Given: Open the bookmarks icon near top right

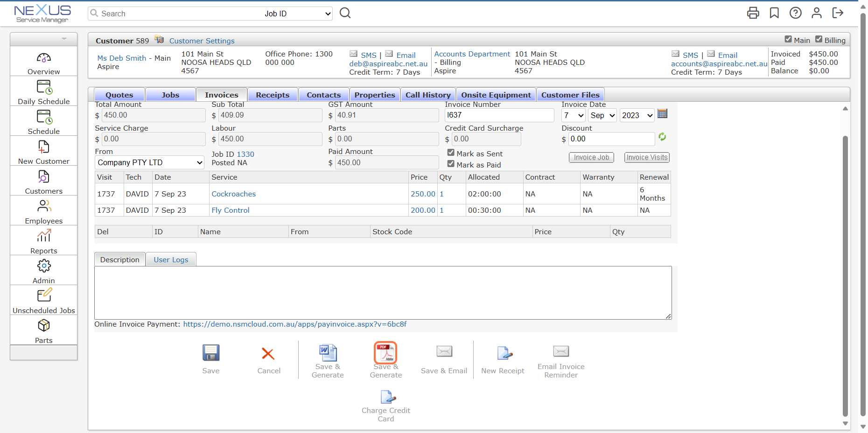Looking at the screenshot, I should 774,13.
